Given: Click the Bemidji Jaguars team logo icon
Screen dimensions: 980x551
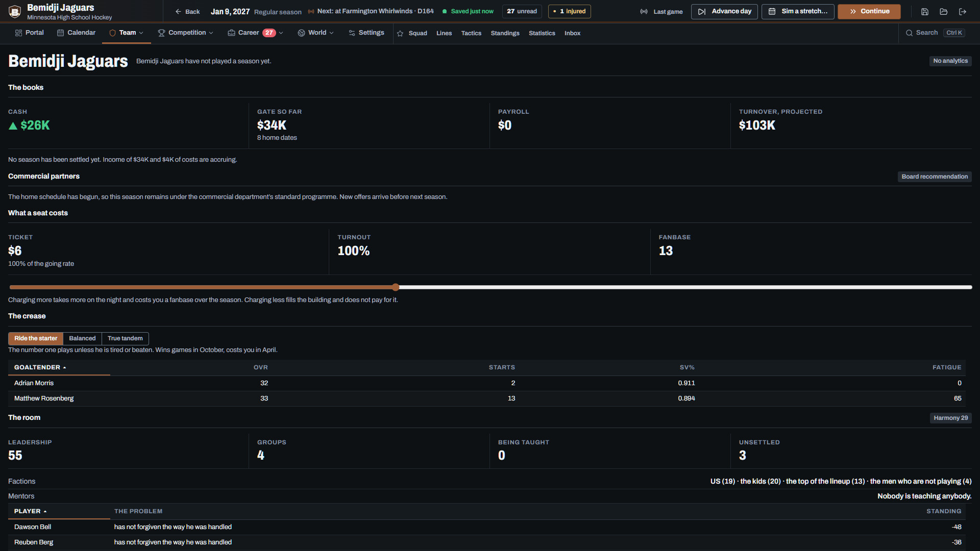Looking at the screenshot, I should [15, 11].
